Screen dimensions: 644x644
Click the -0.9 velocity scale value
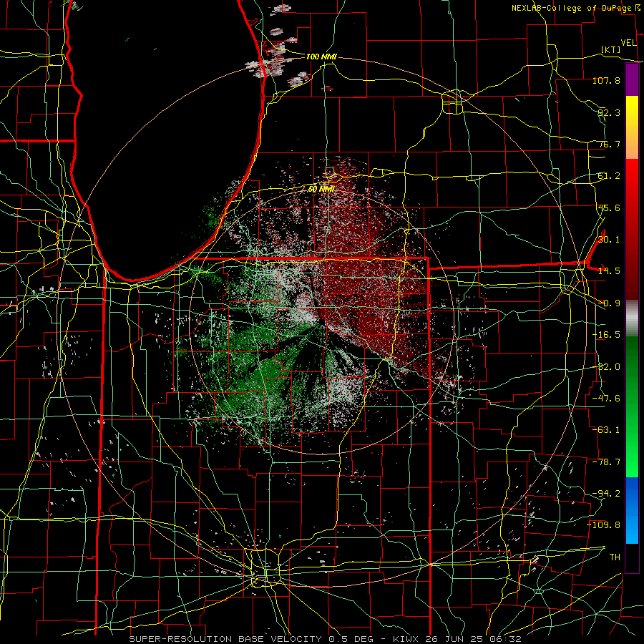pyautogui.click(x=609, y=303)
